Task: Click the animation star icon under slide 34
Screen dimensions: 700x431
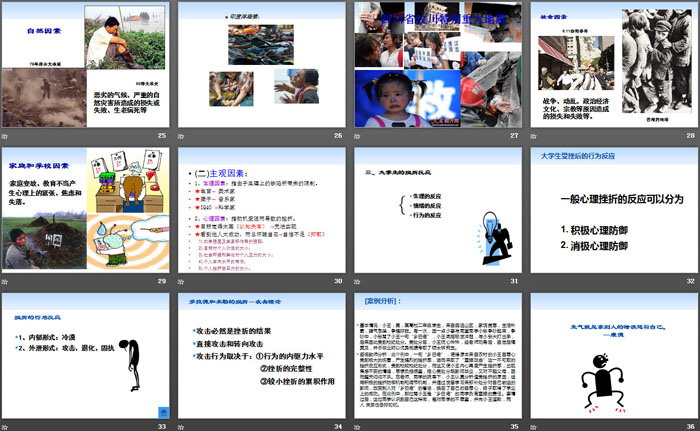Action: 181,427
